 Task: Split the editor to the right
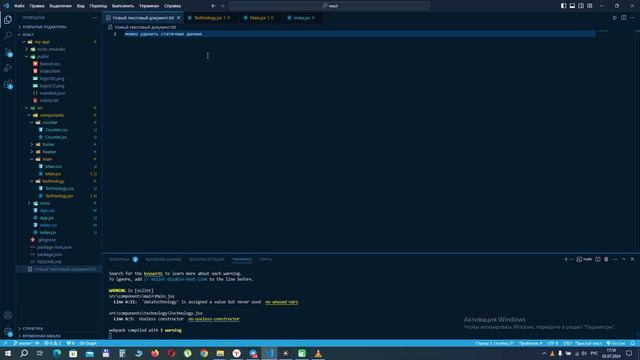click(x=624, y=18)
